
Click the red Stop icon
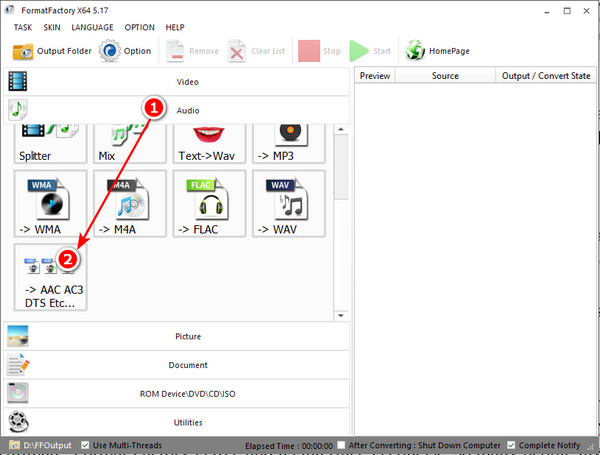pyautogui.click(x=309, y=51)
